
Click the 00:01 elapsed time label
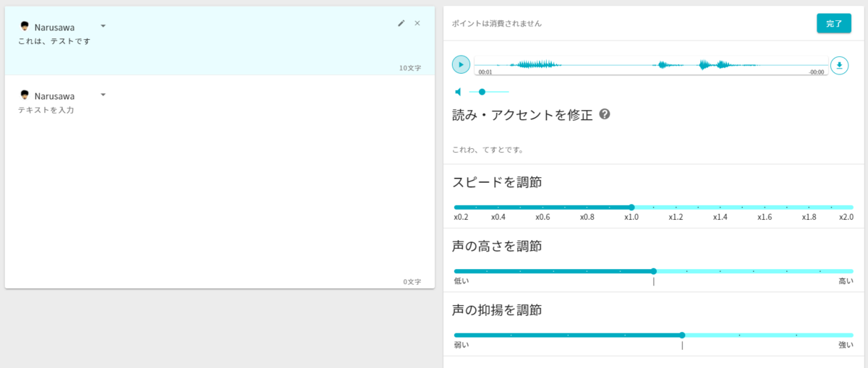click(485, 72)
